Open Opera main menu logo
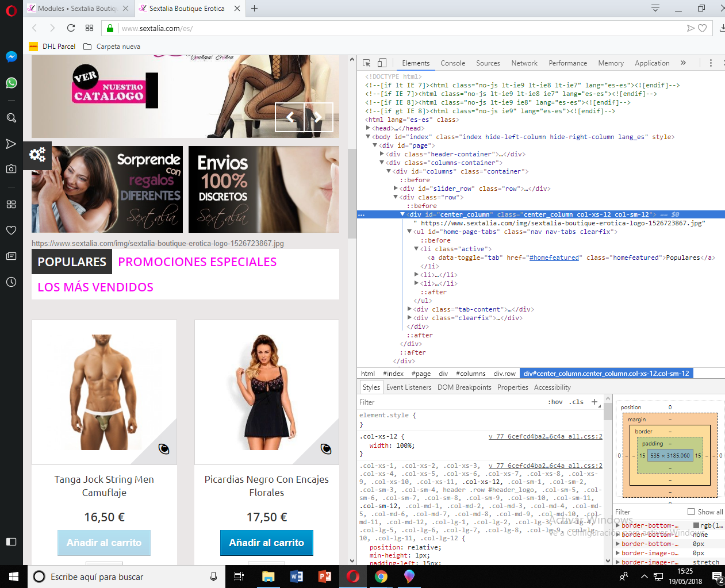Screen dimensions: 725x588 pyautogui.click(x=11, y=10)
